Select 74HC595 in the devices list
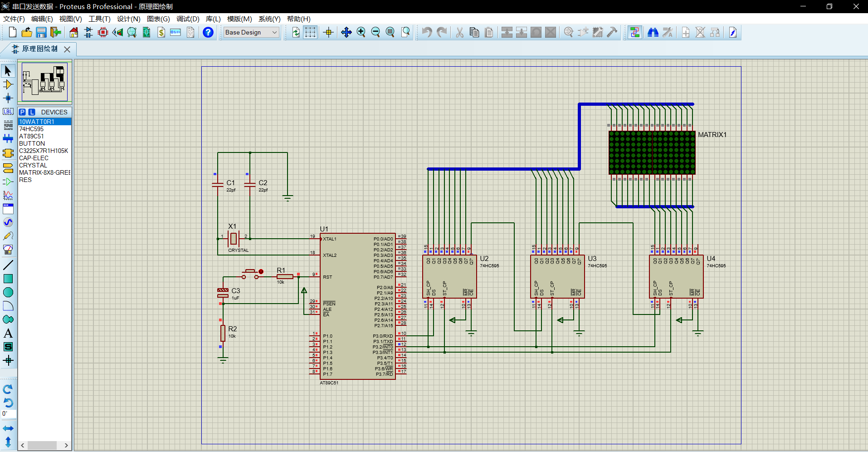This screenshot has height=452, width=868. click(x=44, y=129)
